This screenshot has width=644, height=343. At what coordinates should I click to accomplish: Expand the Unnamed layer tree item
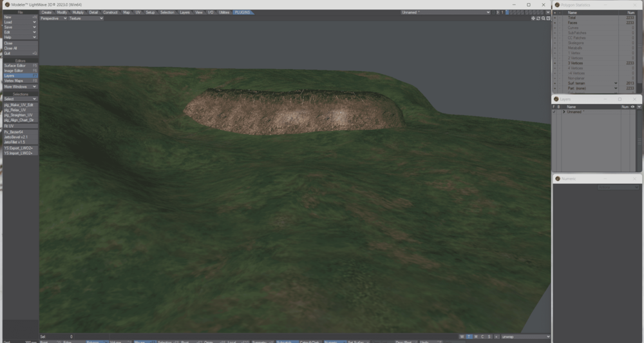click(x=563, y=112)
